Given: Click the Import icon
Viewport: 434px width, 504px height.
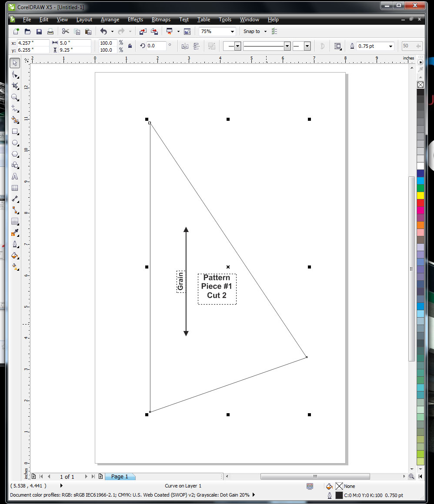Looking at the screenshot, I should [x=143, y=31].
